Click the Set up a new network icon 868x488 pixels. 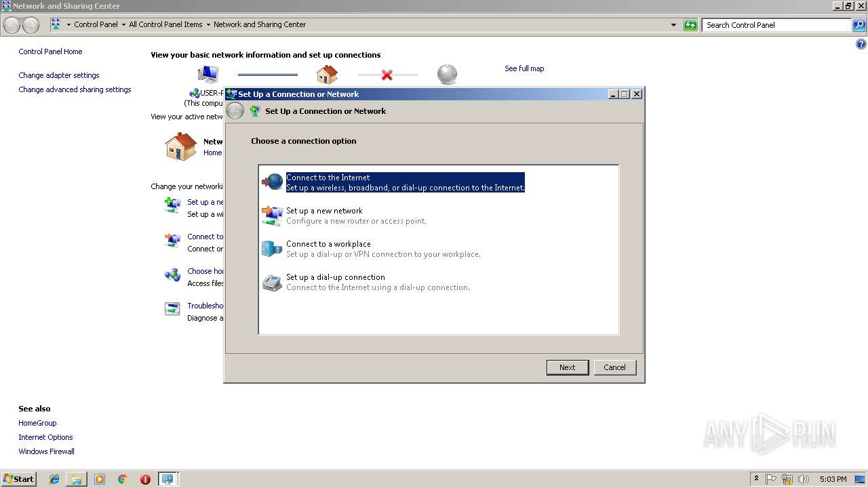click(272, 216)
